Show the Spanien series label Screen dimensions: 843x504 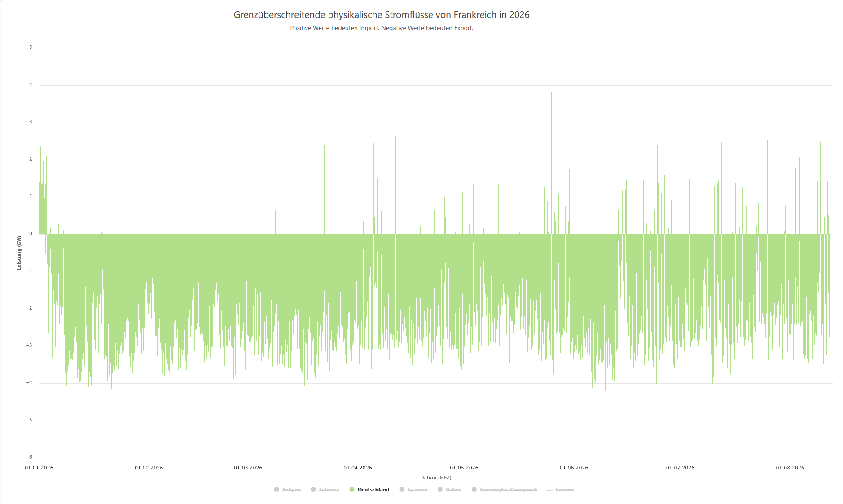click(x=417, y=490)
